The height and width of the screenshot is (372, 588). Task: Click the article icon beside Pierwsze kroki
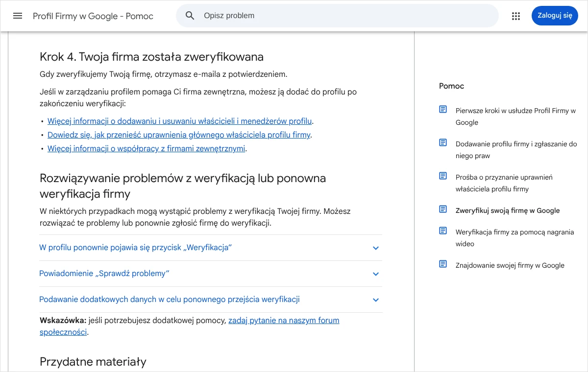[x=443, y=110]
